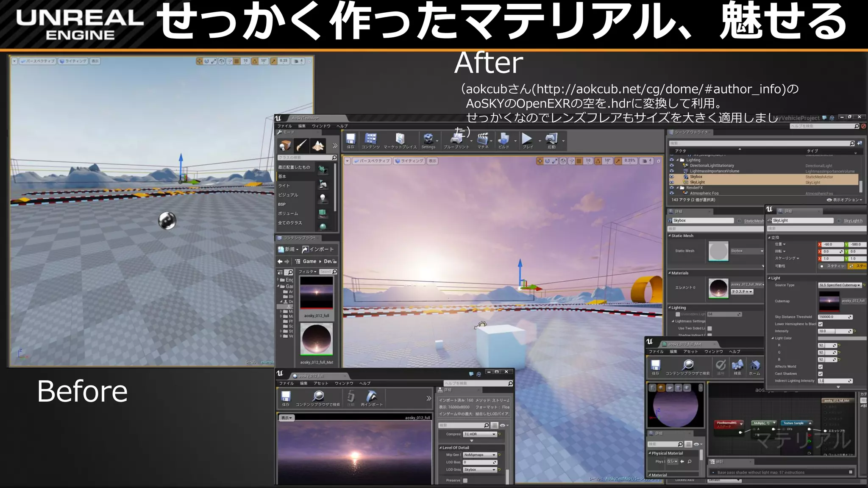This screenshot has width=868, height=488.
Task: Toggle Lower Hemisphere Is Black checkbox
Action: [821, 324]
